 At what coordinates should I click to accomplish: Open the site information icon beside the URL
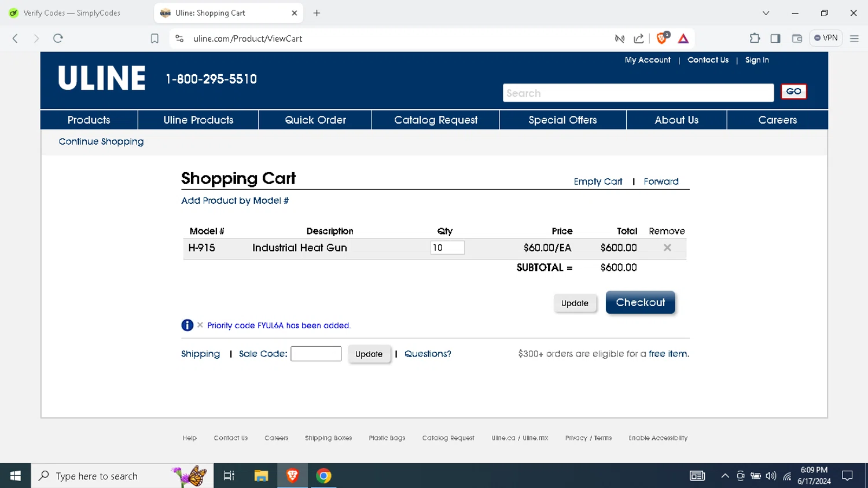tap(179, 38)
